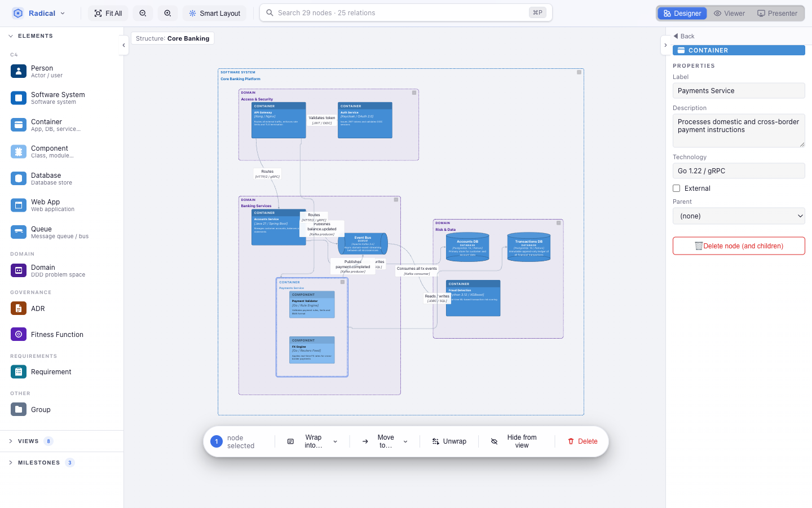Select the Domain element icon
Image resolution: width=812 pixels, height=508 pixels.
tap(19, 270)
